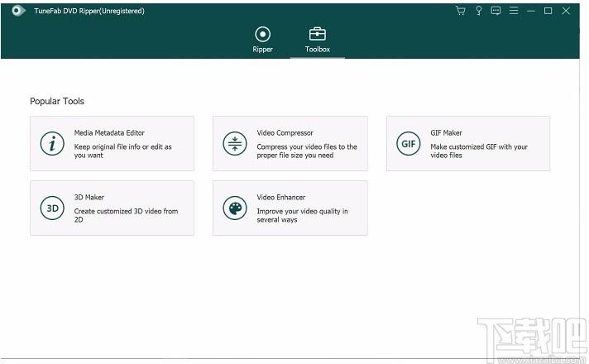Click the key register icon
The height and width of the screenshot is (364, 589).
[x=478, y=11]
